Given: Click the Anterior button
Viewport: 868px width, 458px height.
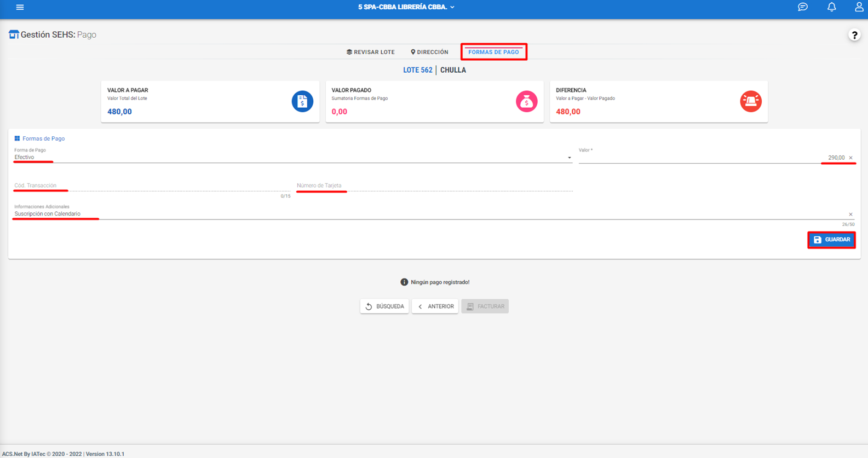Looking at the screenshot, I should pyautogui.click(x=435, y=306).
